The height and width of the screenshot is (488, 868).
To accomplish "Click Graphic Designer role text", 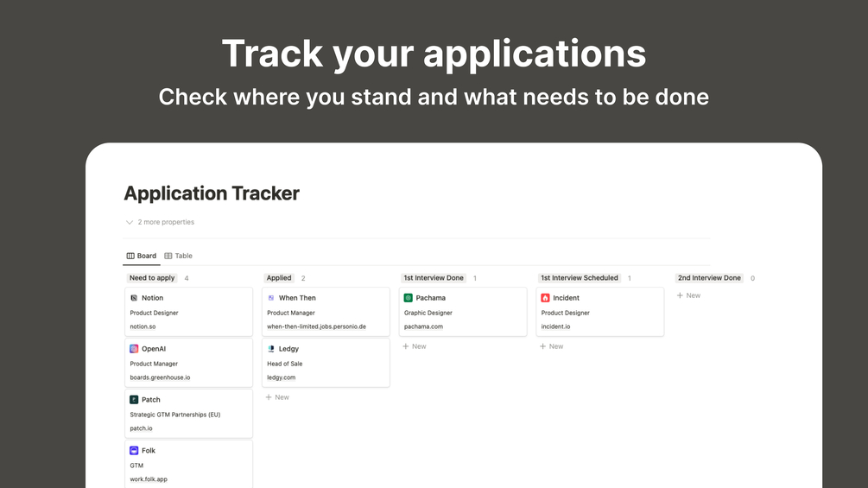I will click(x=428, y=313).
